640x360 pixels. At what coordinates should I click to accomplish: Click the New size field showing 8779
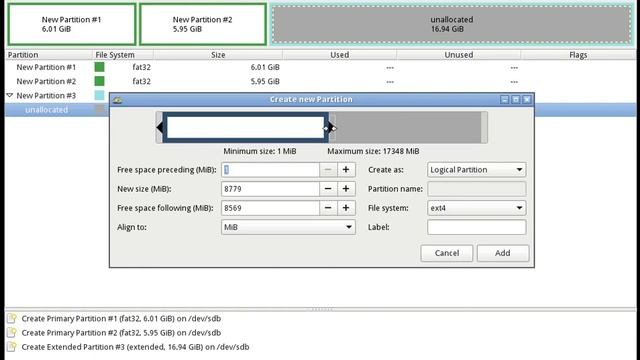coord(270,189)
